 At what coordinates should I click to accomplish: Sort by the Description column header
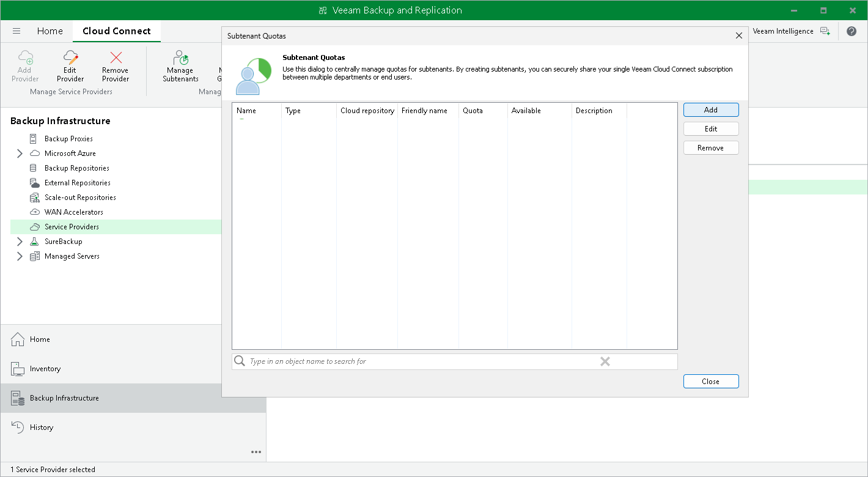[x=599, y=111]
